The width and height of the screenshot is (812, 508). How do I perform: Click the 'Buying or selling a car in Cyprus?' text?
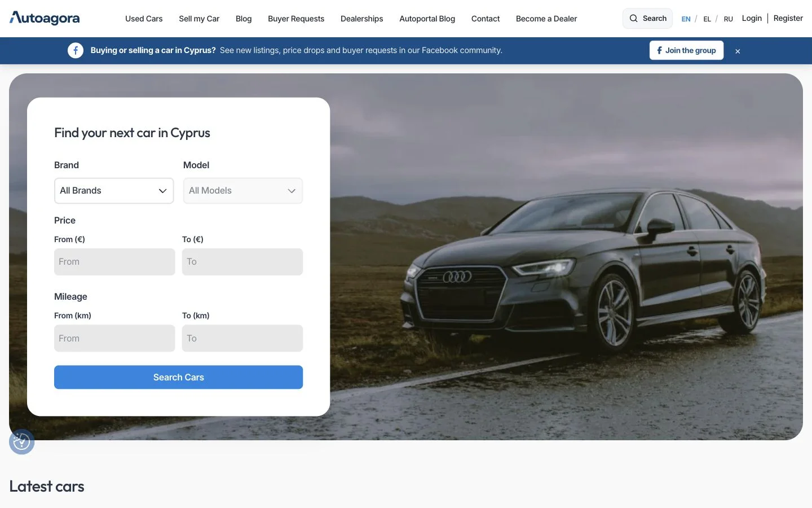coord(153,50)
